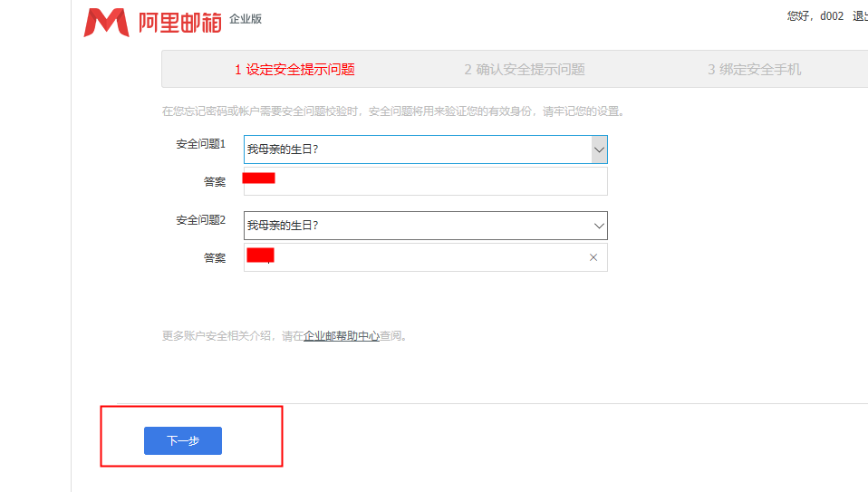Click the 答案 label under security question 1
The width and height of the screenshot is (868, 492).
click(x=215, y=182)
